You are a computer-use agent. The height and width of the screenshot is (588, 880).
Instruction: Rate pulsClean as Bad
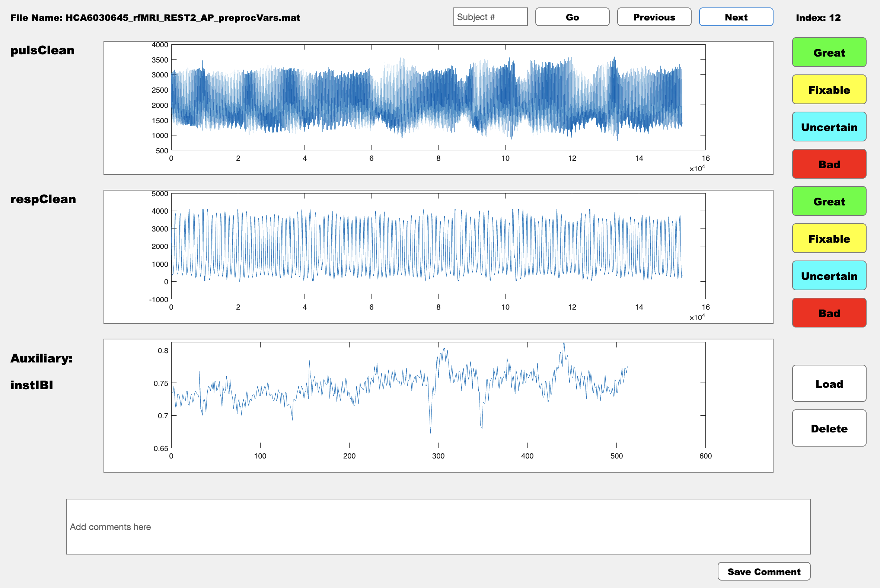[x=829, y=164]
